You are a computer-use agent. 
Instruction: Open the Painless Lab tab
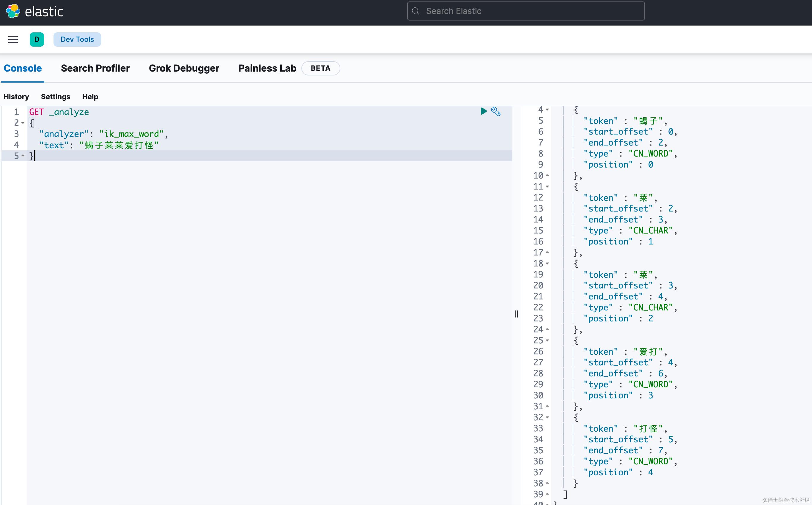267,68
